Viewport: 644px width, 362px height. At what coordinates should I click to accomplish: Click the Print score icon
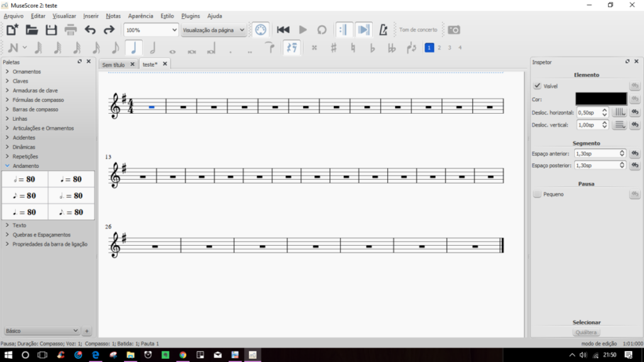pyautogui.click(x=70, y=30)
